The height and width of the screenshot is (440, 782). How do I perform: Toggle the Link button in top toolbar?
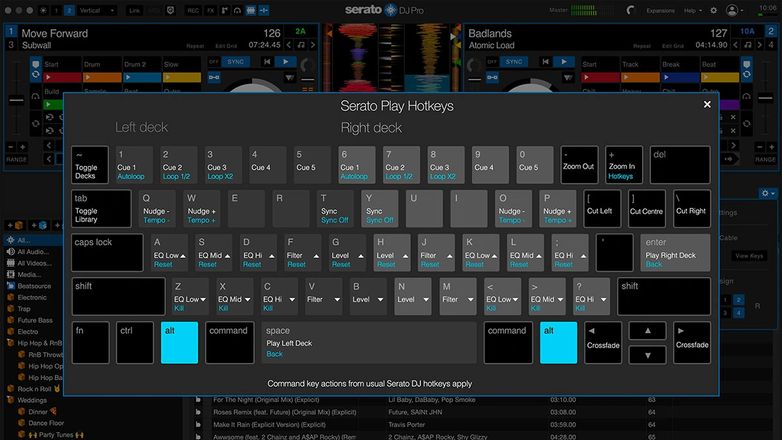[x=135, y=10]
